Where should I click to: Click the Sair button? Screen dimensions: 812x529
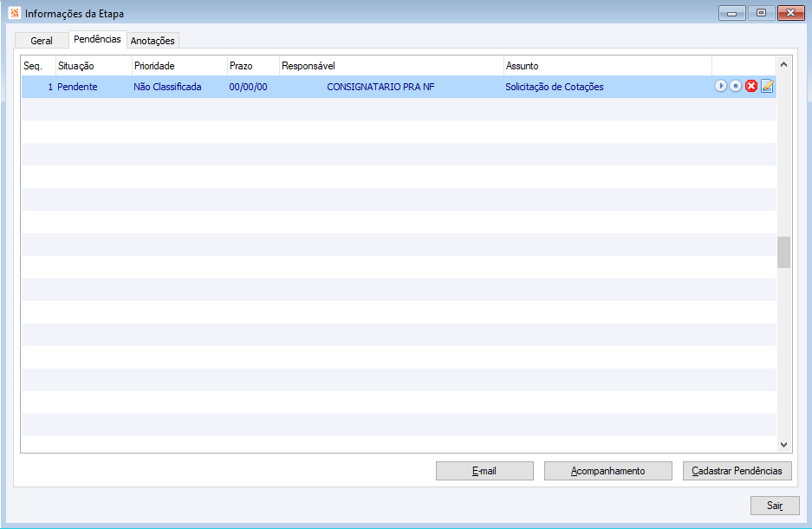click(775, 506)
